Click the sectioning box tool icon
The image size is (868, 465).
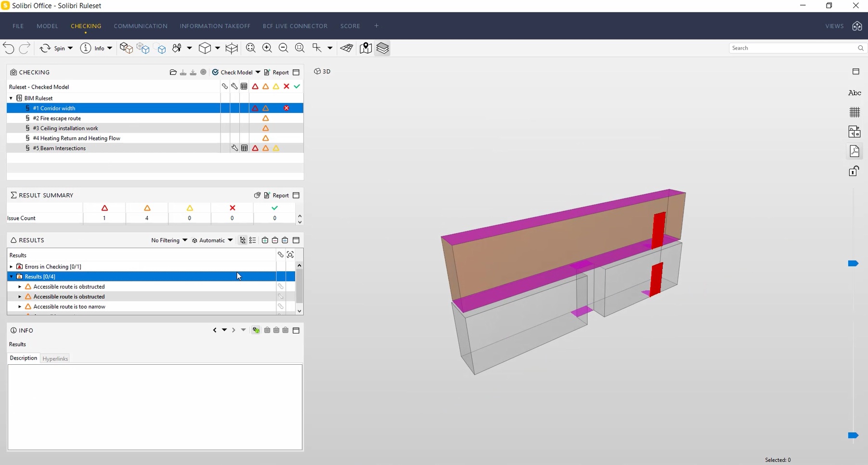[x=232, y=48]
